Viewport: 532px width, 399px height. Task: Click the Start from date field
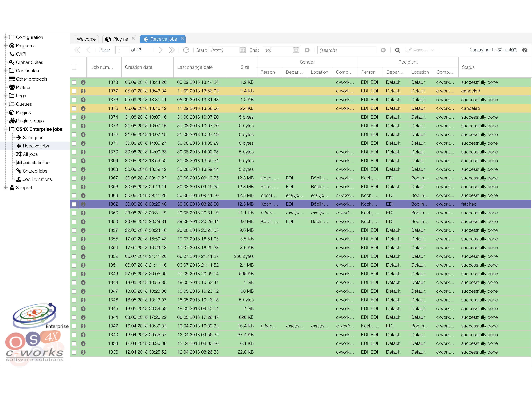pyautogui.click(x=224, y=50)
